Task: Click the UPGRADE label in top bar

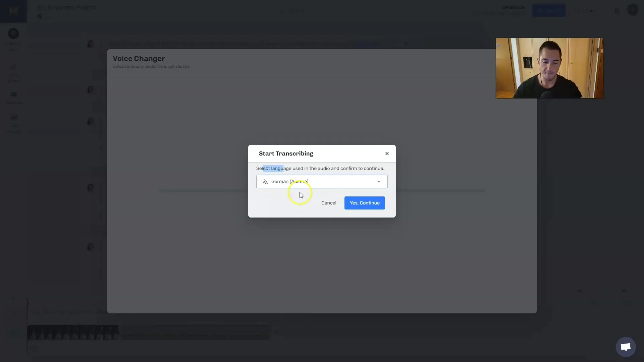Action: (513, 7)
